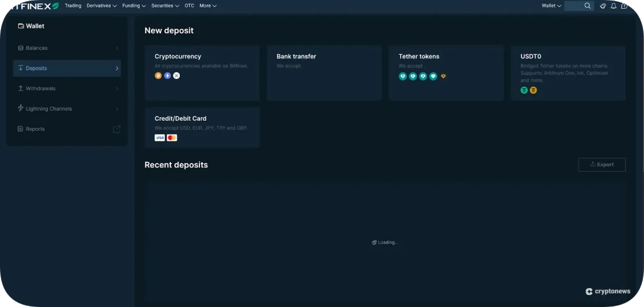Expand the Withdrawals chevron
The image size is (644, 307).
(x=117, y=88)
